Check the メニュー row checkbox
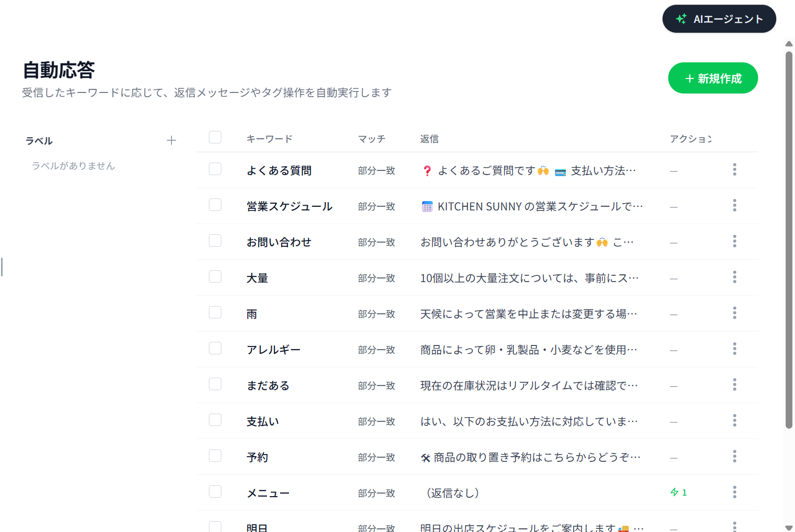795x532 pixels. [215, 491]
